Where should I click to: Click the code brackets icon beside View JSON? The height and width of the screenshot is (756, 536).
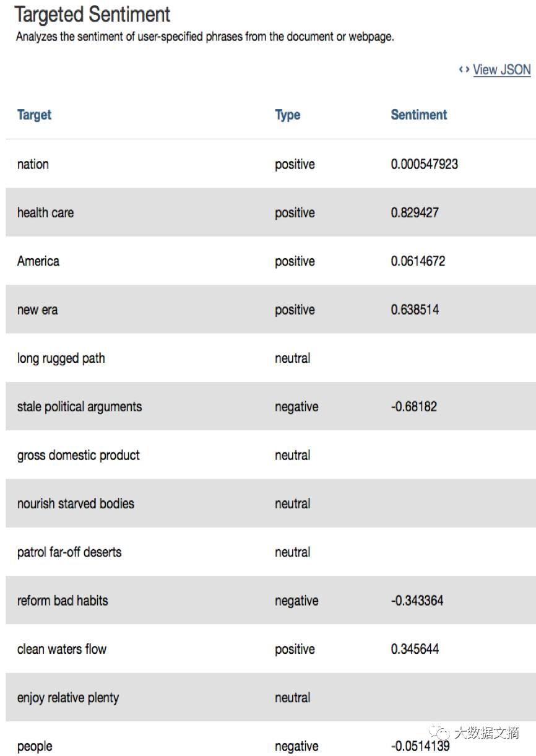tap(464, 69)
